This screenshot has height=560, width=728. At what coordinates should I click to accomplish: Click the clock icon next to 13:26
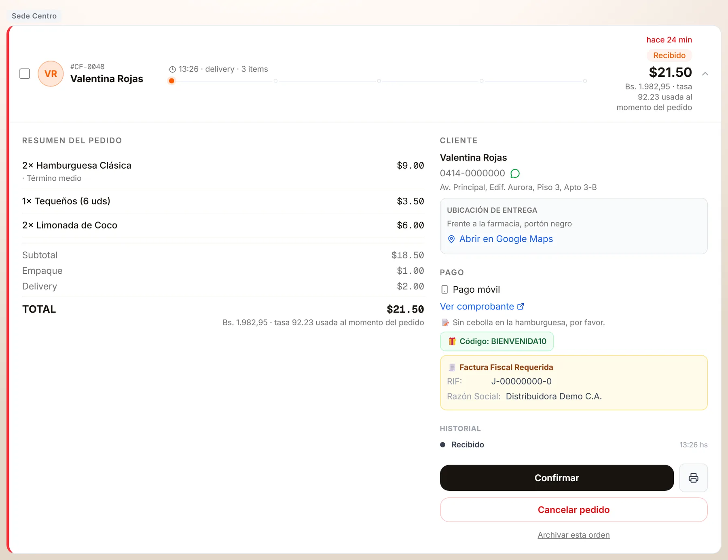(x=172, y=69)
